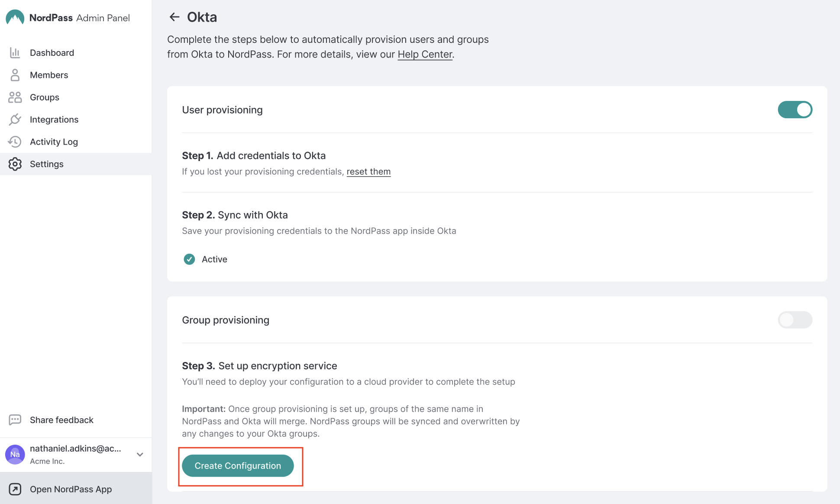The image size is (840, 504).
Task: Click the reset them link
Action: pyautogui.click(x=368, y=172)
